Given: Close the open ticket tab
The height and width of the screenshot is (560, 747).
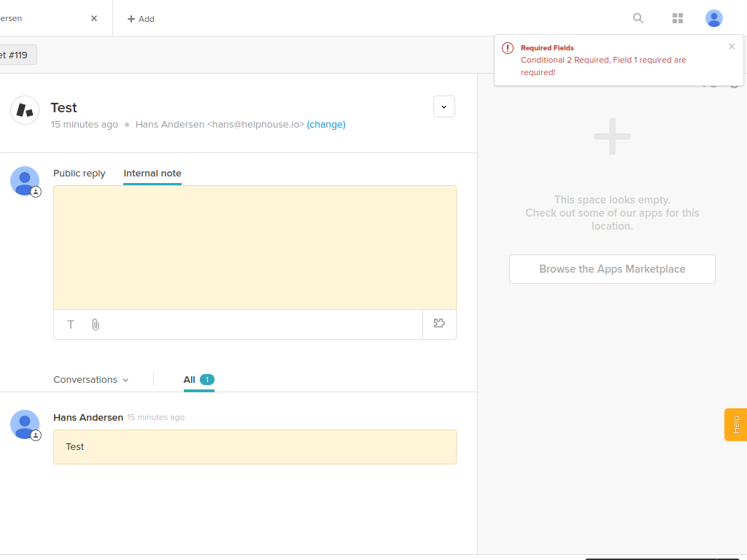Looking at the screenshot, I should [94, 18].
